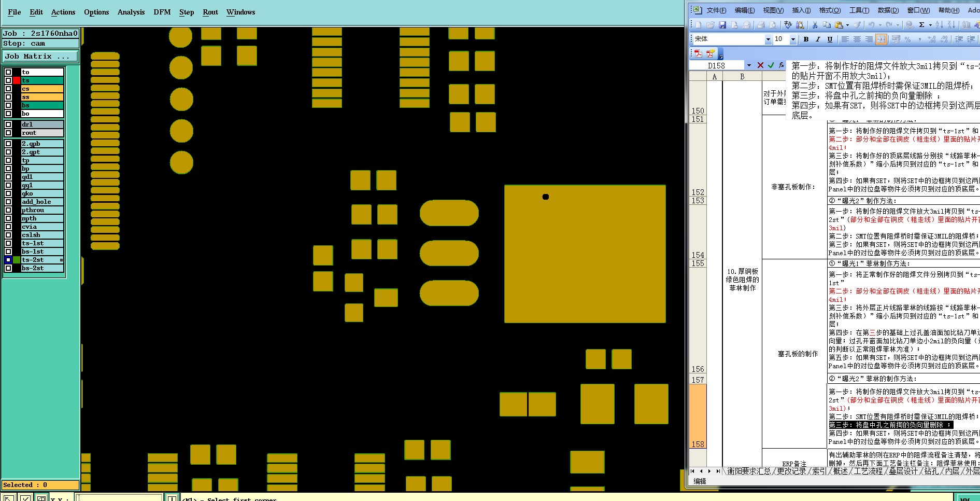Click the Center alignment icon
Screen dimensions: 980x501
coord(857,39)
